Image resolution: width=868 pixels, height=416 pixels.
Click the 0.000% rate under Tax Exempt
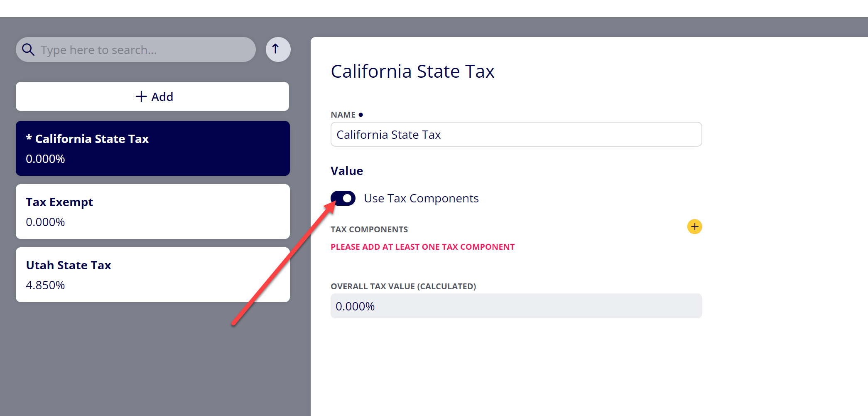(x=45, y=222)
